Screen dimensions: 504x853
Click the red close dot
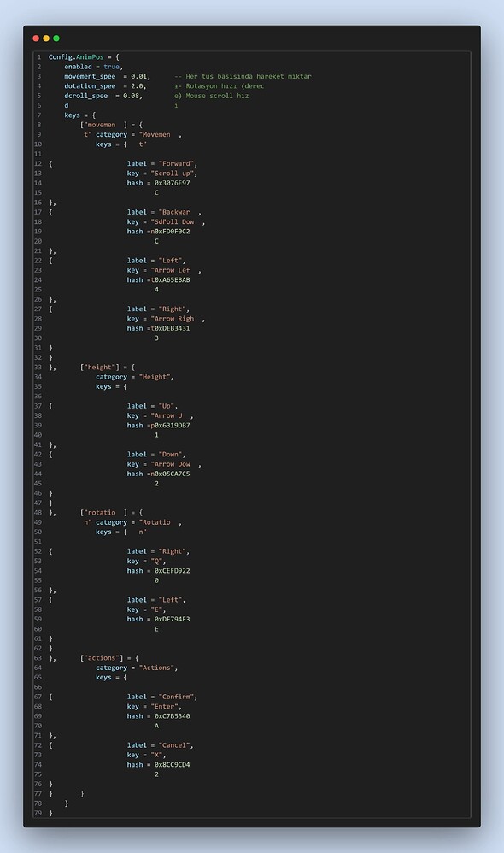[x=36, y=38]
